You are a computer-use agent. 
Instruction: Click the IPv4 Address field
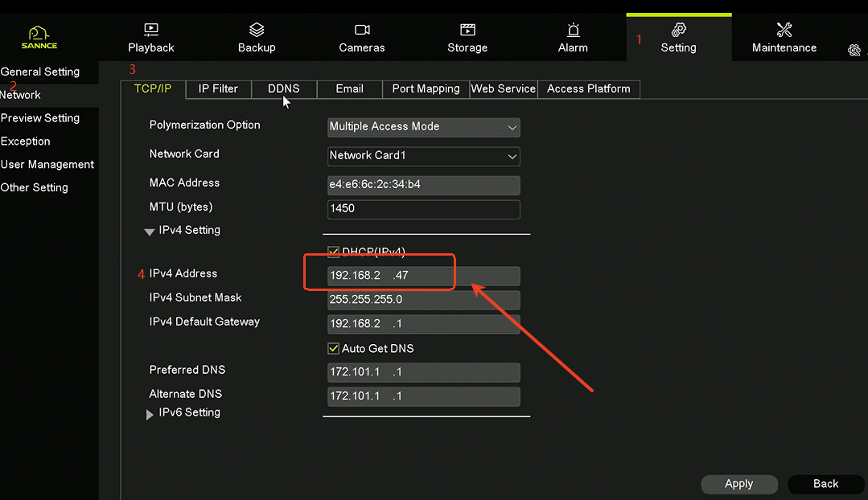coord(423,276)
